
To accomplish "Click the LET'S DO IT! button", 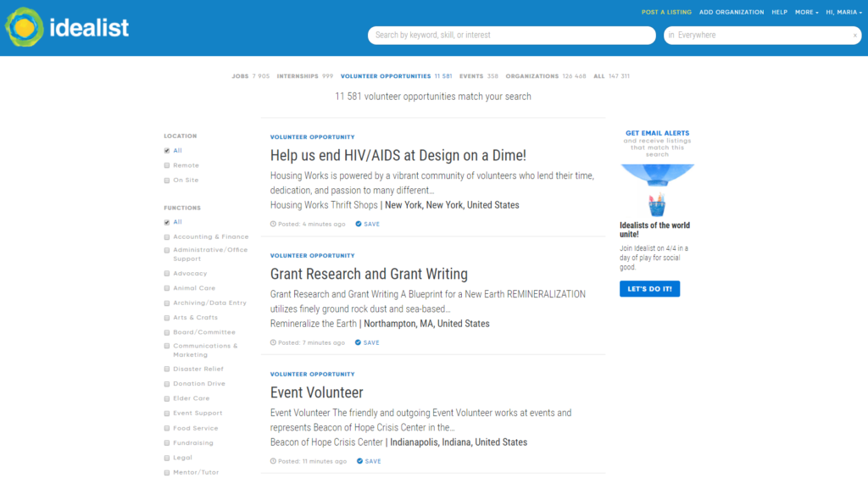I will pos(650,289).
